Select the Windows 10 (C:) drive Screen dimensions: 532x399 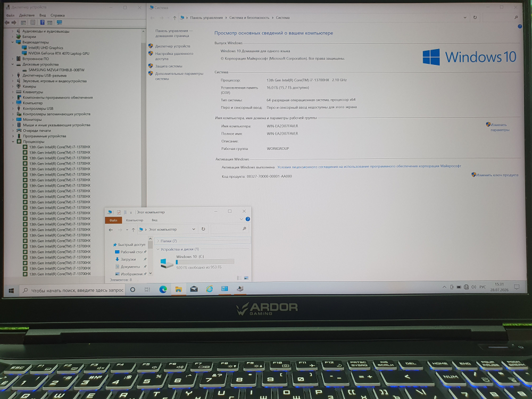tap(196, 263)
